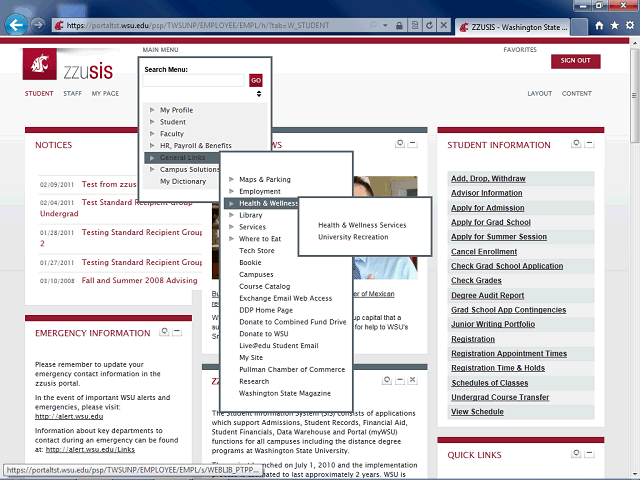Click the address bar search magnifier icon
The width and height of the screenshot is (640, 480).
(x=373, y=25)
